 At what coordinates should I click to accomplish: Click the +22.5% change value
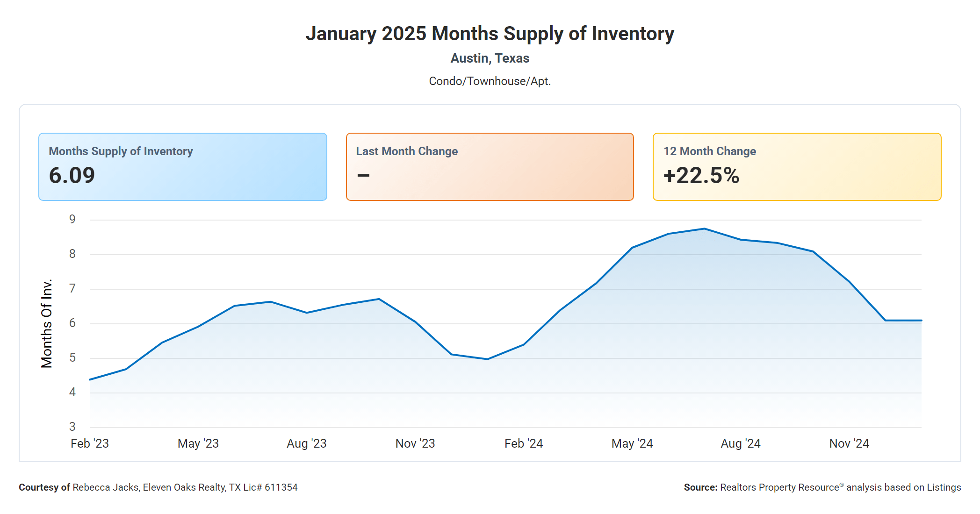coord(701,176)
